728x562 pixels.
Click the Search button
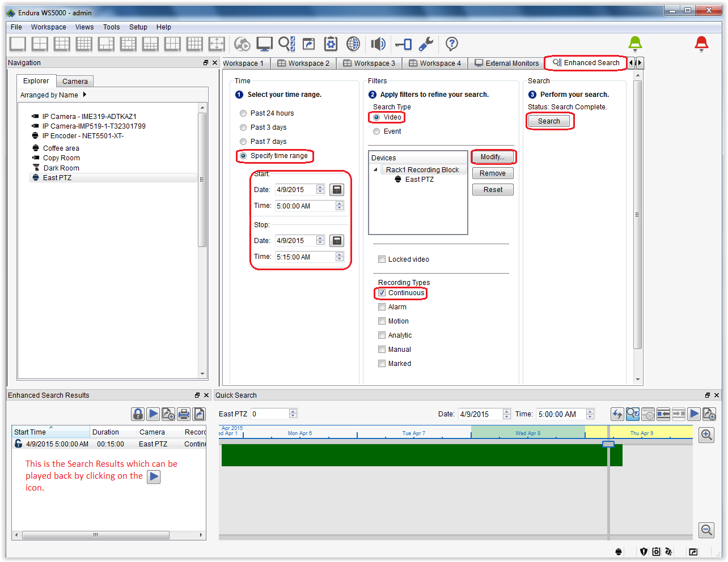549,121
